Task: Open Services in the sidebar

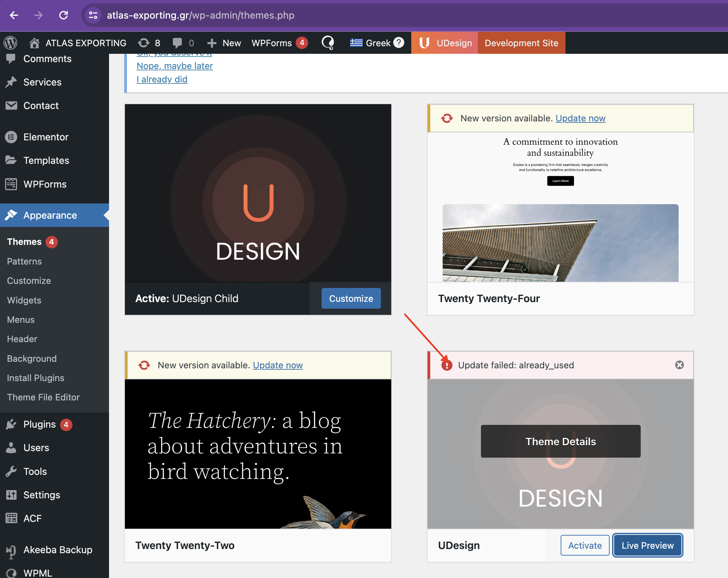Action: click(42, 82)
